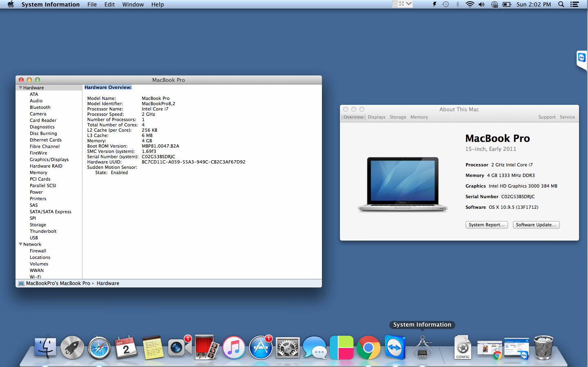Switch to Memory tab in About This Mac
This screenshot has height=367, width=588.
[x=419, y=117]
